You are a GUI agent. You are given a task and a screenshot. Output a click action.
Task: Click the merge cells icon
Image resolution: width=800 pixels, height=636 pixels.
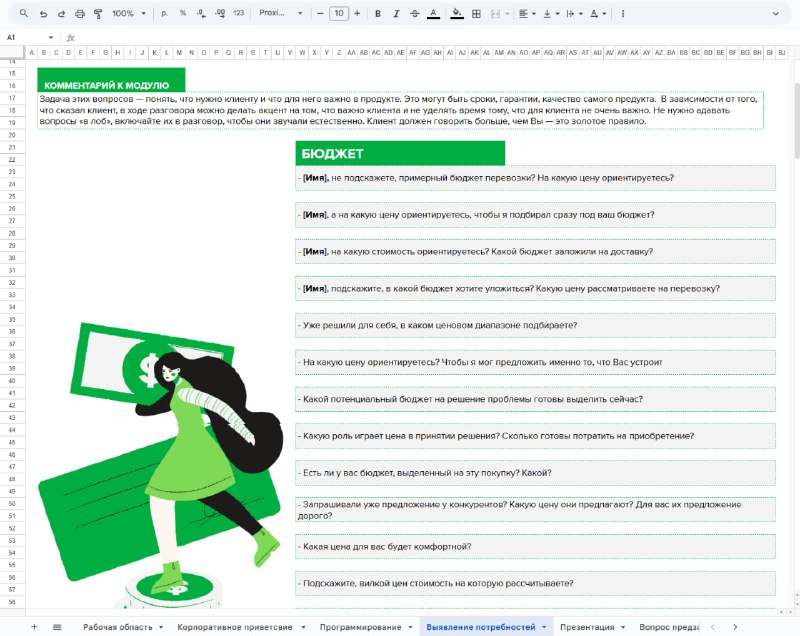click(x=495, y=14)
